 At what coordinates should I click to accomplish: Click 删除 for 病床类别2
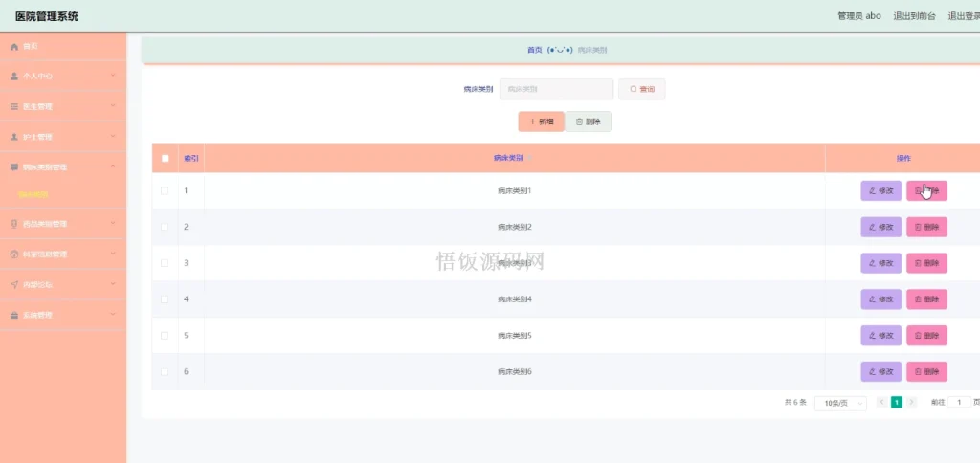point(926,228)
